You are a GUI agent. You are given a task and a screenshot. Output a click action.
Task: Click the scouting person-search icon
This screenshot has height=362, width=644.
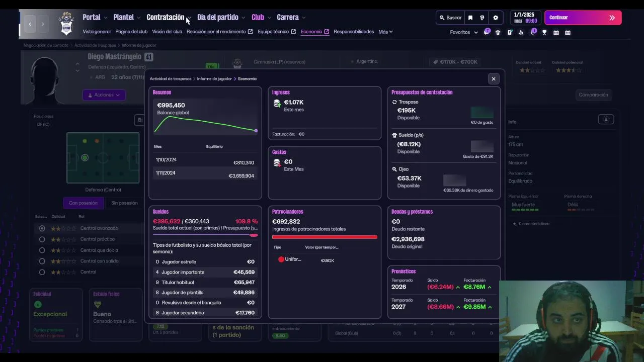coord(521,33)
